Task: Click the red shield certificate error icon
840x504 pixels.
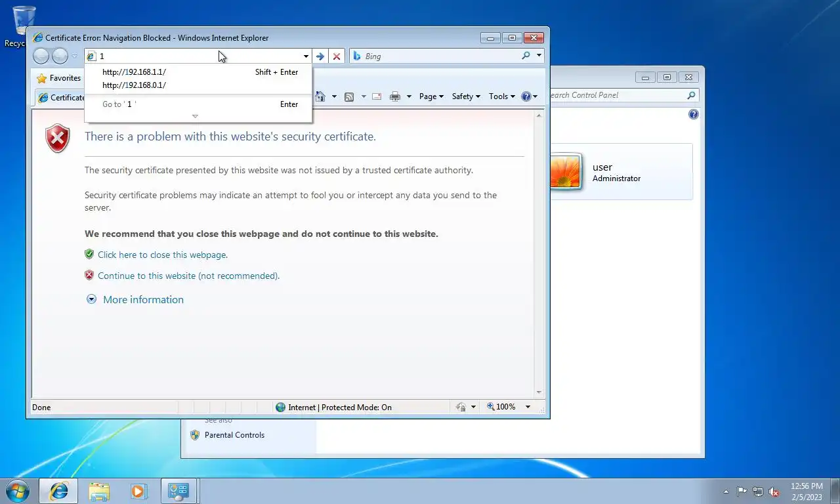Action: point(58,138)
